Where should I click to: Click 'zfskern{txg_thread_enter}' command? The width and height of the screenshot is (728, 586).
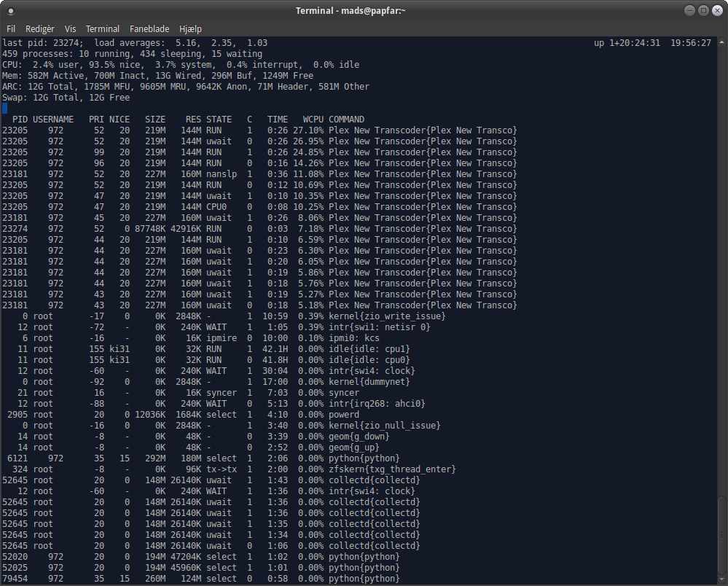click(x=392, y=469)
